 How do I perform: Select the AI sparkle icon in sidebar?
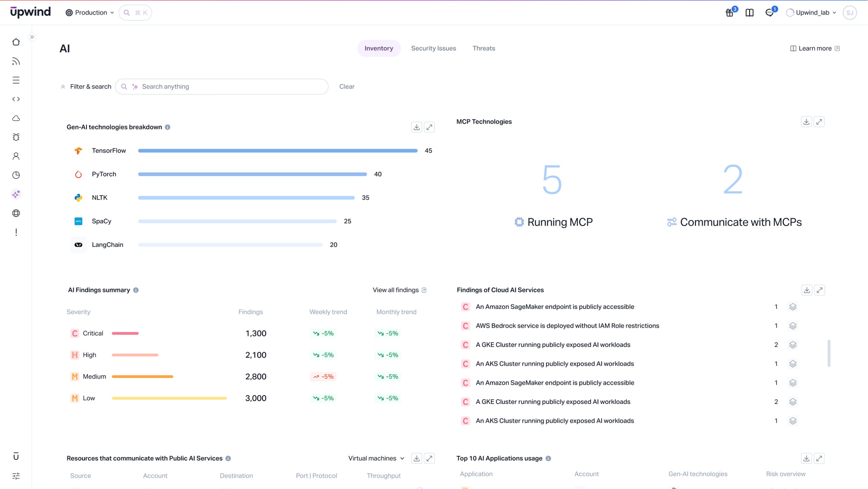click(x=16, y=194)
